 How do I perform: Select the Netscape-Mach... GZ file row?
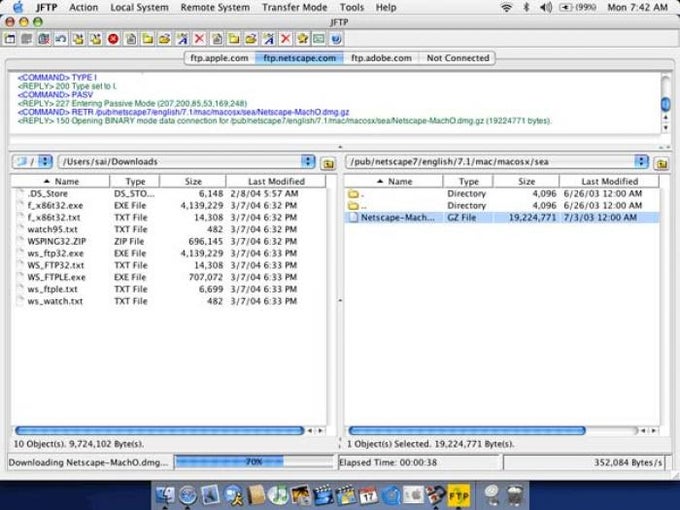click(502, 218)
